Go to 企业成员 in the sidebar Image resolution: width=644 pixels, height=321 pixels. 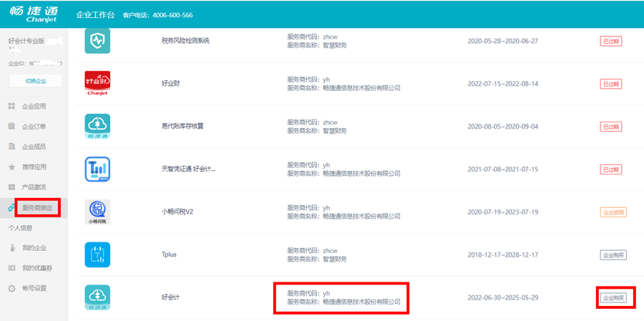click(x=34, y=147)
